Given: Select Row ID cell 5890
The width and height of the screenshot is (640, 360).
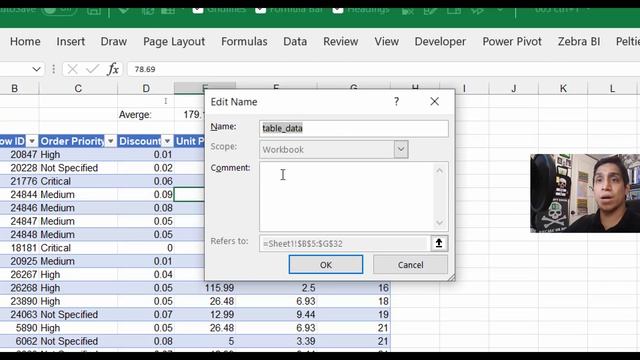Looking at the screenshot, I should [20, 328].
